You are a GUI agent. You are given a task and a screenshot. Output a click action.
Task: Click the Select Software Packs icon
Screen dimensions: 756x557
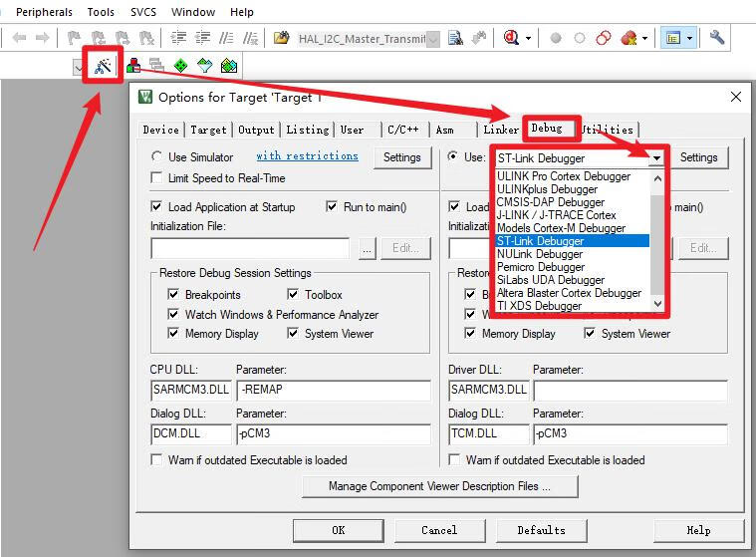coord(205,67)
